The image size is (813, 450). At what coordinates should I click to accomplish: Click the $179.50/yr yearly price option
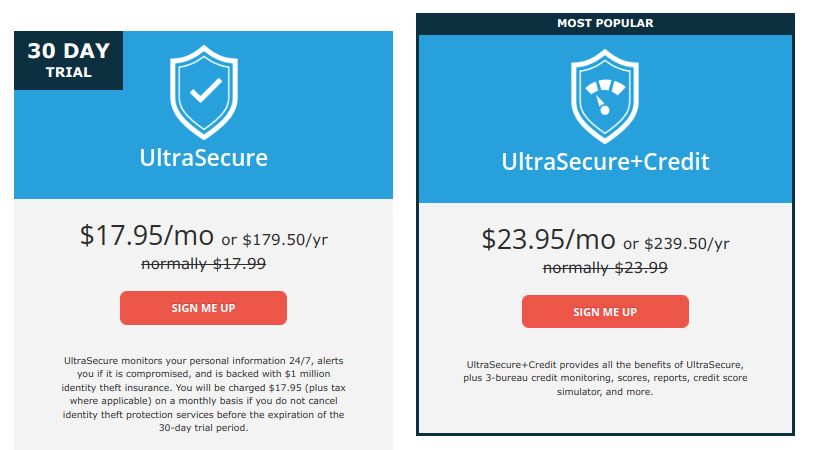[x=285, y=240]
